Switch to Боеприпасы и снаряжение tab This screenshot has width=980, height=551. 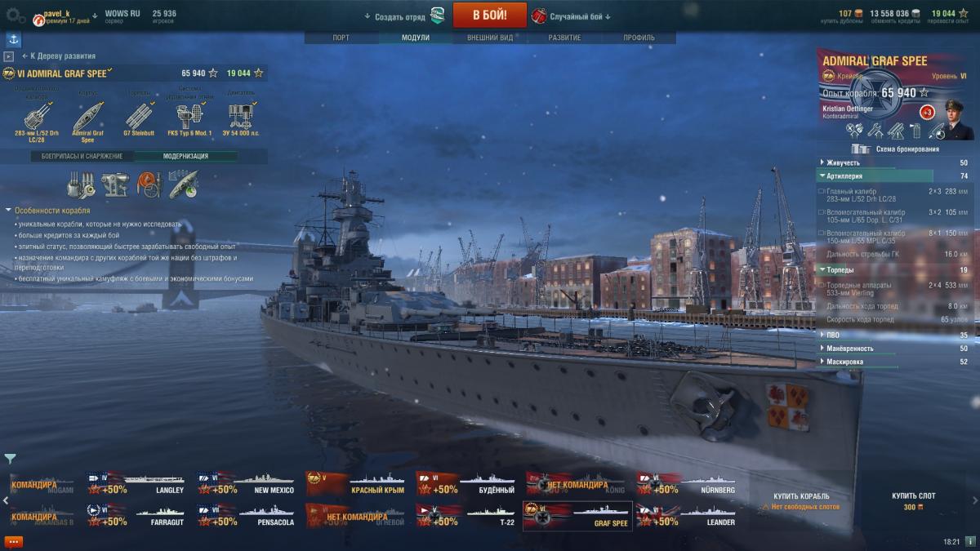point(82,156)
